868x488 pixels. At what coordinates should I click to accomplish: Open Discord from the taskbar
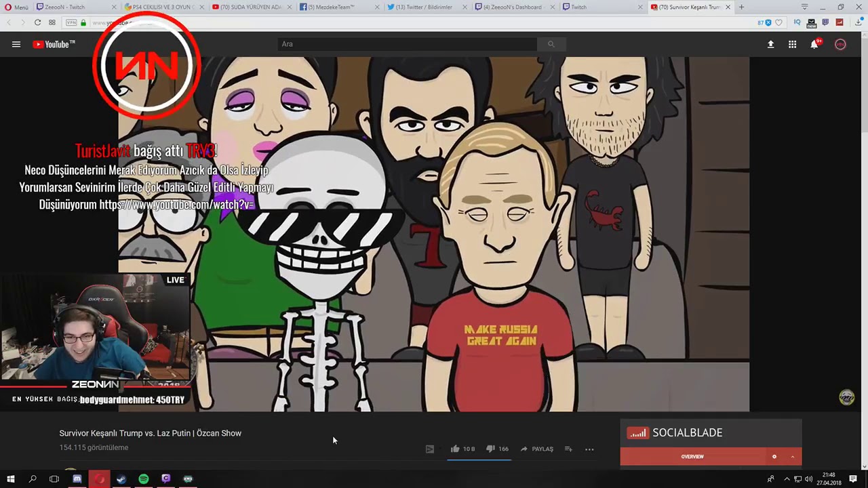77,479
